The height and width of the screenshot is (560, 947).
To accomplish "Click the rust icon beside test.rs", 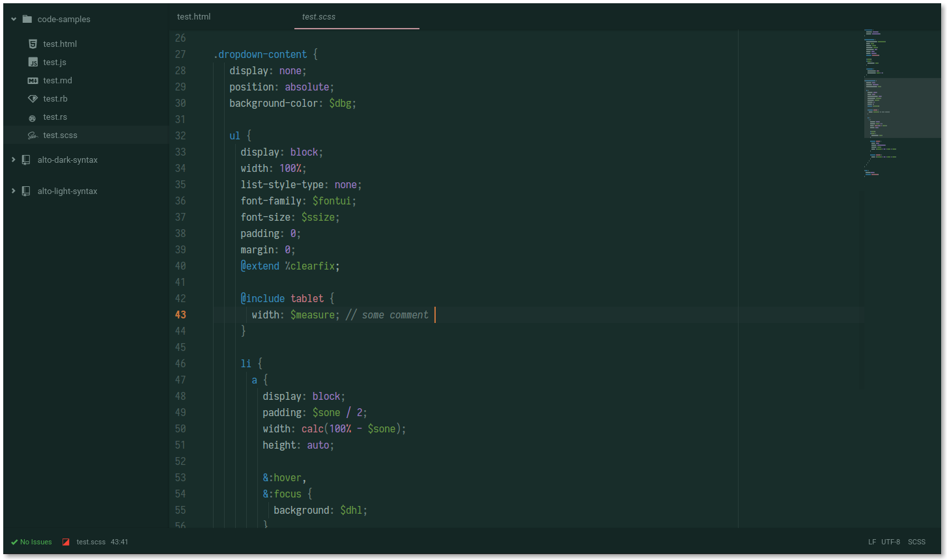I will (x=33, y=118).
